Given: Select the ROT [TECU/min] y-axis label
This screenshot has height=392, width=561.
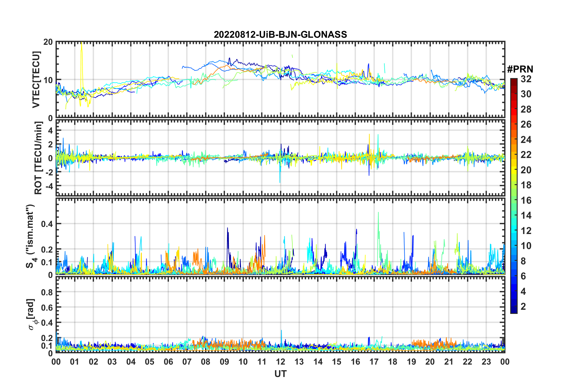Looking at the screenshot, I should [38, 158].
